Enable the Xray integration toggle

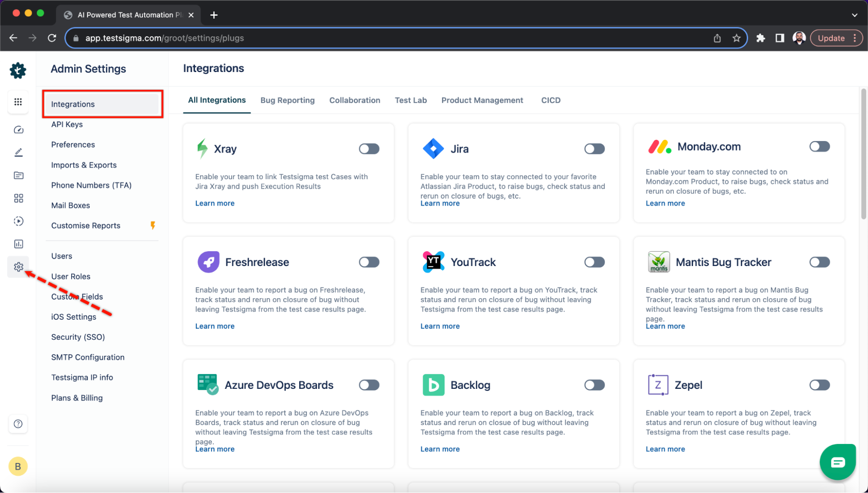(369, 149)
